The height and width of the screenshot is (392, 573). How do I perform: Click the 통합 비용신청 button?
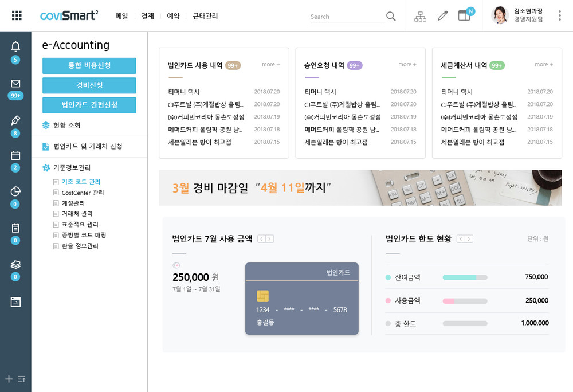pos(89,66)
